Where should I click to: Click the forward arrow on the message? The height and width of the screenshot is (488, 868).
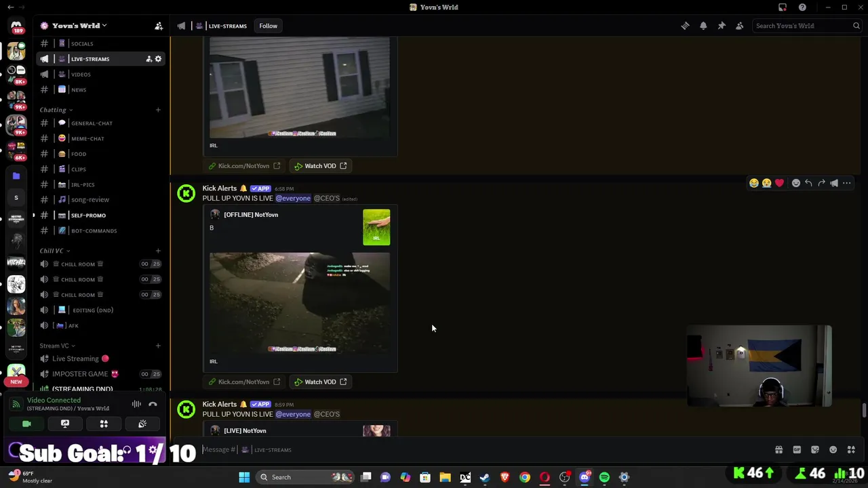pos(821,183)
